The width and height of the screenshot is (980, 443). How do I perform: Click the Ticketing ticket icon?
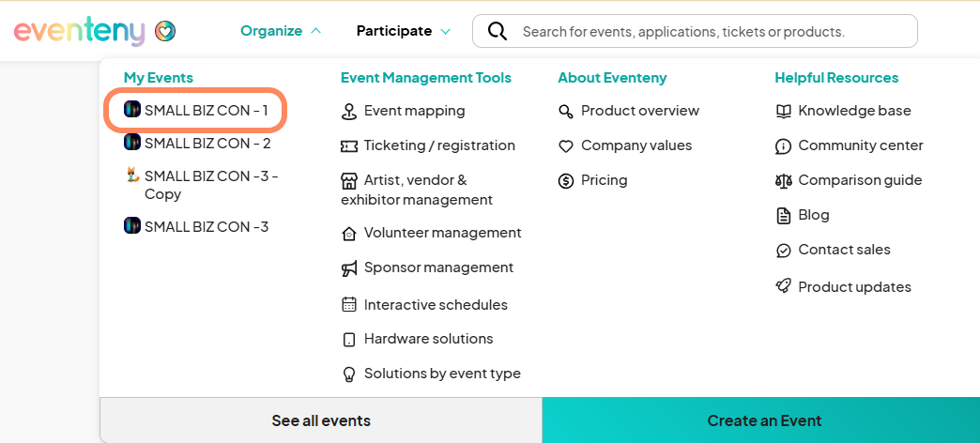(349, 145)
